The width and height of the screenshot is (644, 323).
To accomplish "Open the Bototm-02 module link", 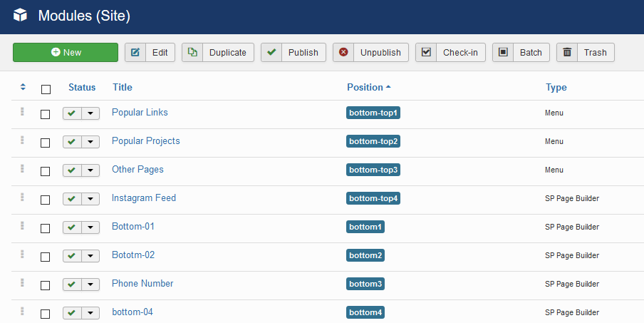I will click(x=133, y=255).
